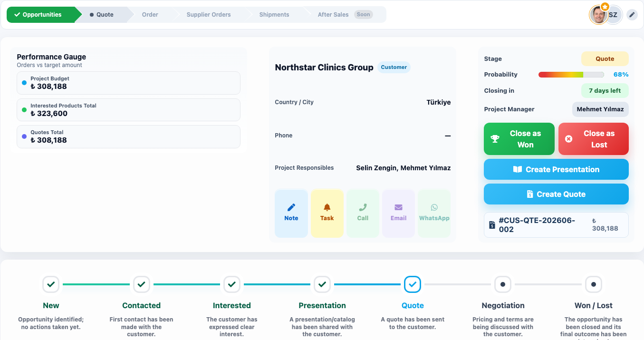The image size is (644, 340).
Task: Click the Quotes Total ₺ 308,188 card
Action: pos(128,136)
